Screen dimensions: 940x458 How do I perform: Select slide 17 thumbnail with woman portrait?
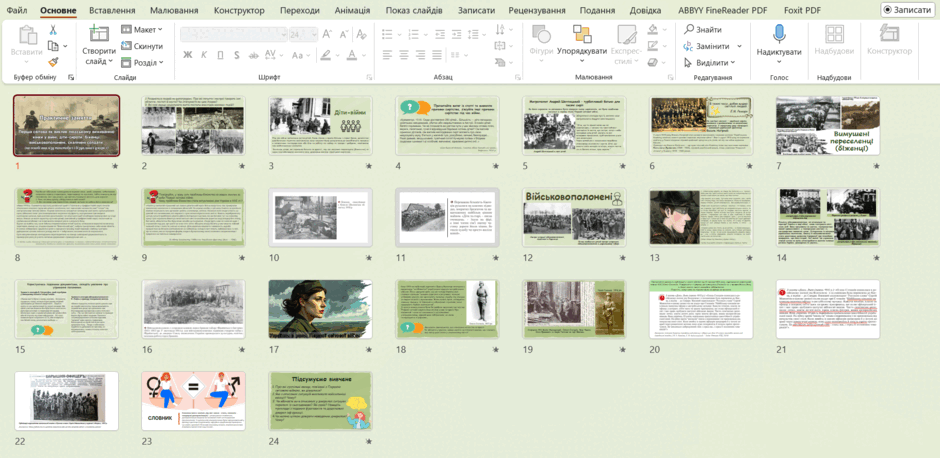pyautogui.click(x=320, y=309)
